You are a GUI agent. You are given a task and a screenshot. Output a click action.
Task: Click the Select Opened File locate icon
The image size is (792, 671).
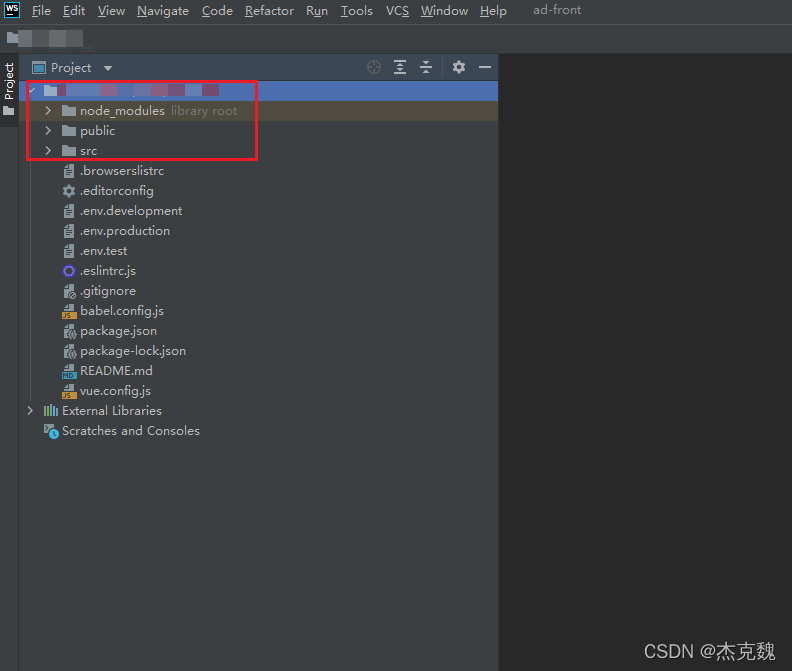tap(374, 67)
